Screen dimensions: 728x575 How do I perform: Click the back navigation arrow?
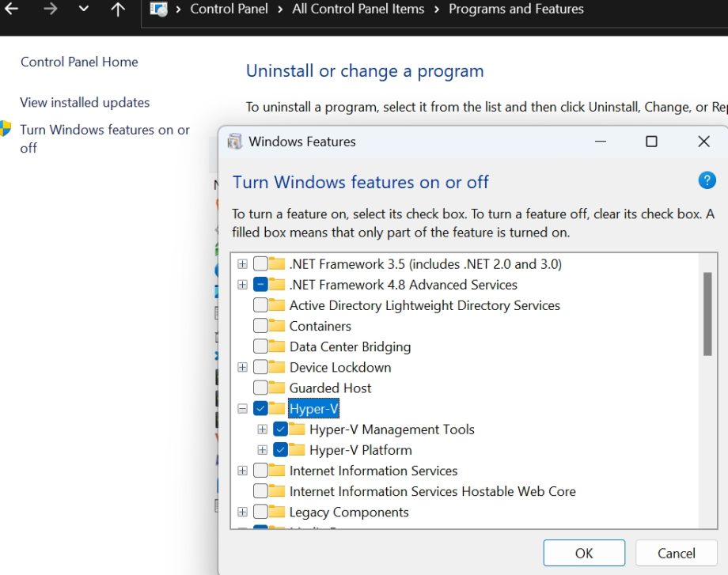pos(11,9)
